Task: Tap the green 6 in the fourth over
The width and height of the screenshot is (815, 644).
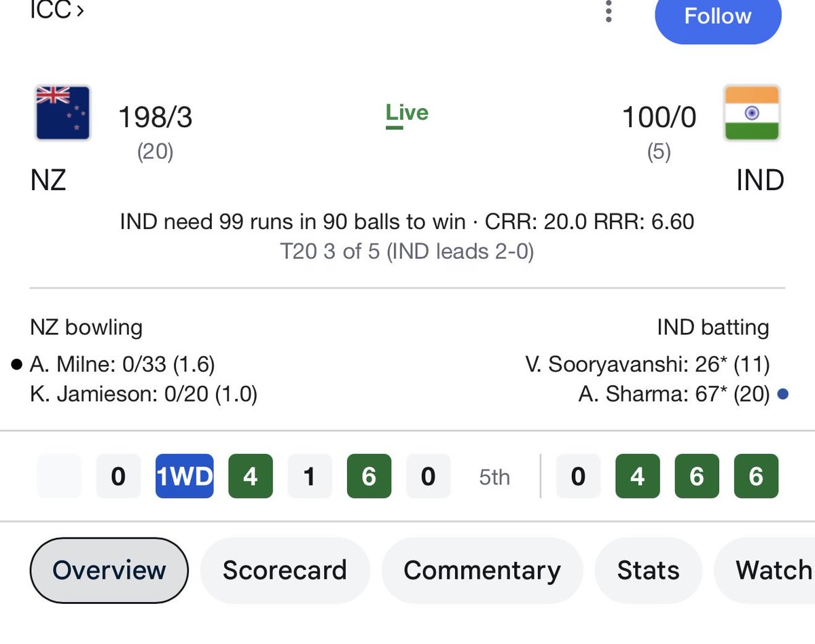Action: point(369,476)
